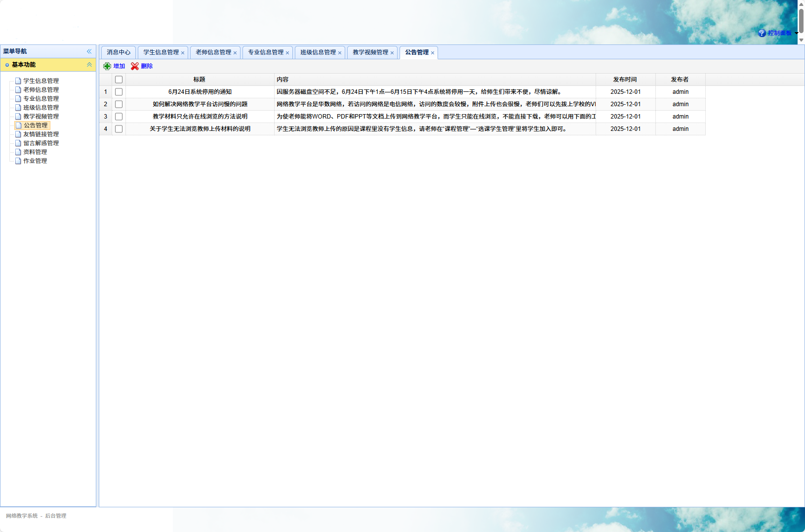Close the 教学视频管理 tab
The width and height of the screenshot is (805, 532).
(x=392, y=53)
